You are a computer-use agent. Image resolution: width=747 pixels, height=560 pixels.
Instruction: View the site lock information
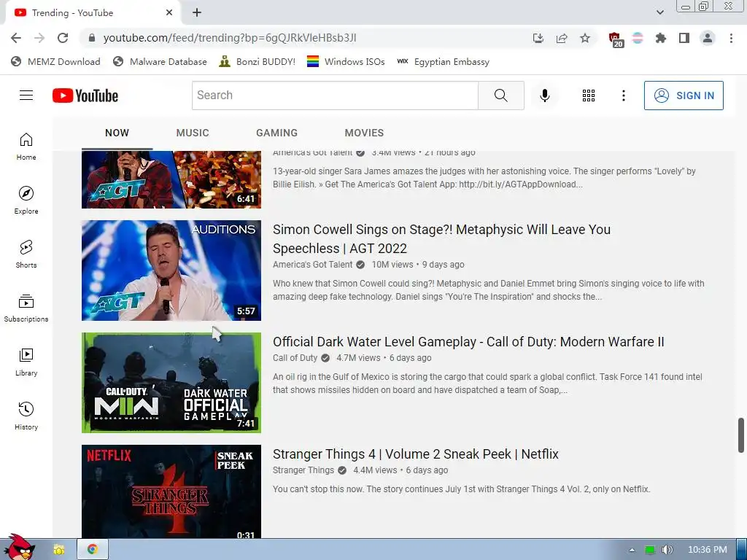click(x=92, y=38)
